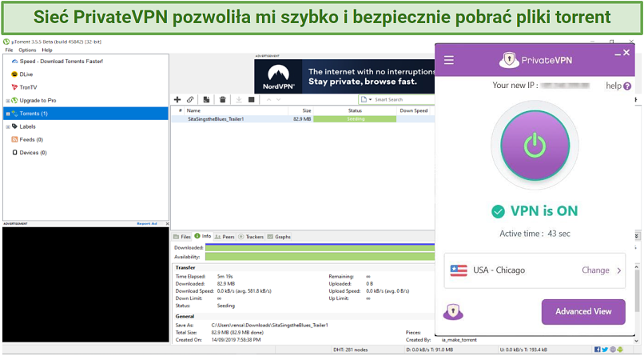Expand the Labels tree node

(8, 127)
